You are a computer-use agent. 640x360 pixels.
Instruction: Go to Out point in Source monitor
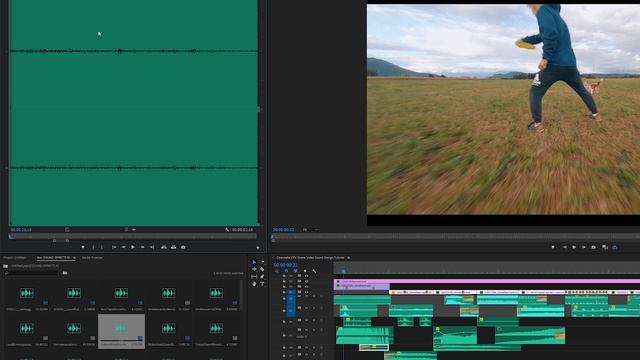pos(152,247)
